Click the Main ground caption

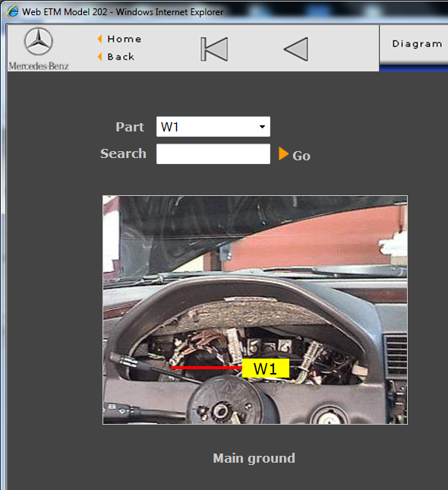(x=254, y=458)
